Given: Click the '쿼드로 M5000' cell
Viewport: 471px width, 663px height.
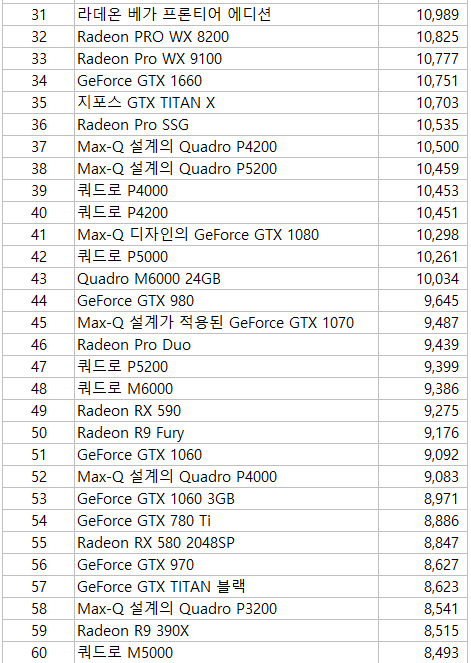Looking at the screenshot, I should 226,652.
